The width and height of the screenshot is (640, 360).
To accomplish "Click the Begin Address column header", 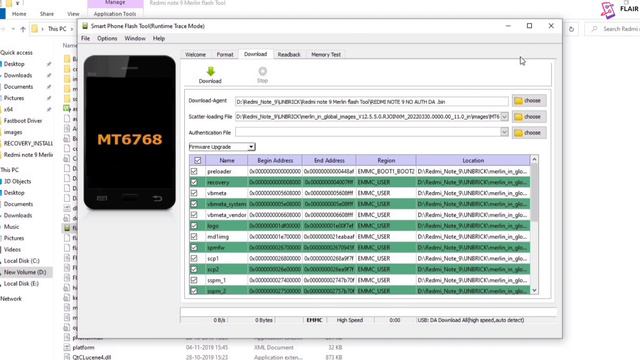I will (x=275, y=160).
